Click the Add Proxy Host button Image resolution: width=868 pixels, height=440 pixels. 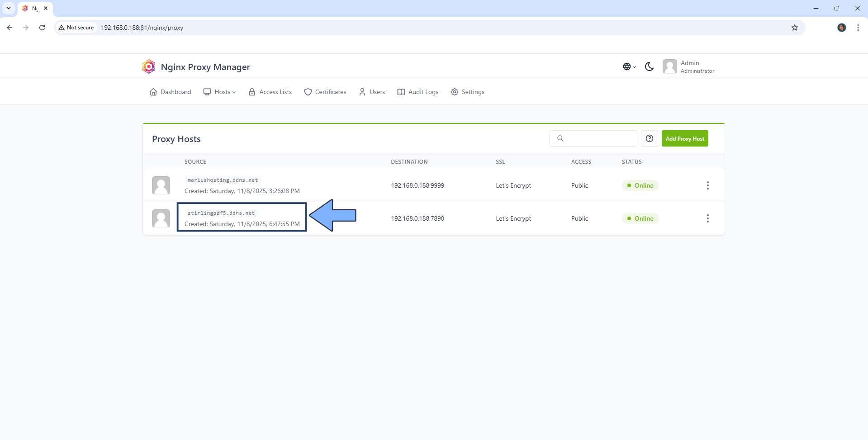(x=685, y=138)
